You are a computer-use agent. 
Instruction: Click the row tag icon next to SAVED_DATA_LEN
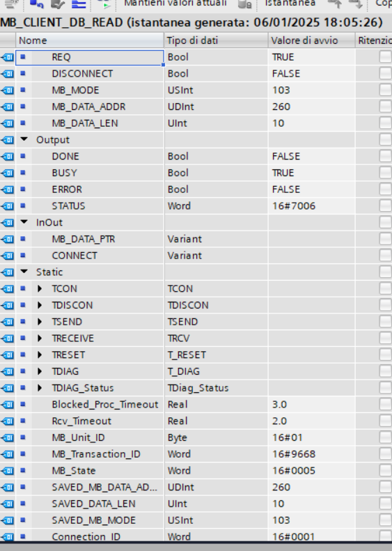[x=8, y=504]
